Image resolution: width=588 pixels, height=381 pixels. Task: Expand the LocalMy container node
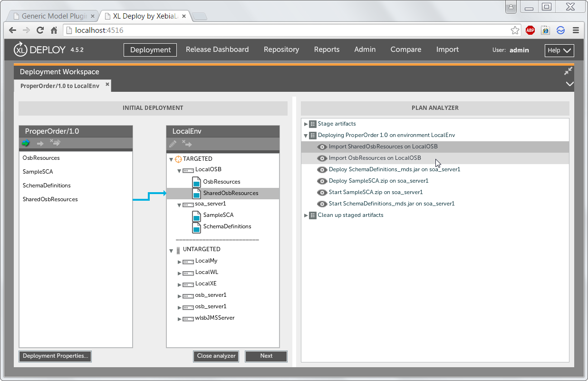[180, 262]
